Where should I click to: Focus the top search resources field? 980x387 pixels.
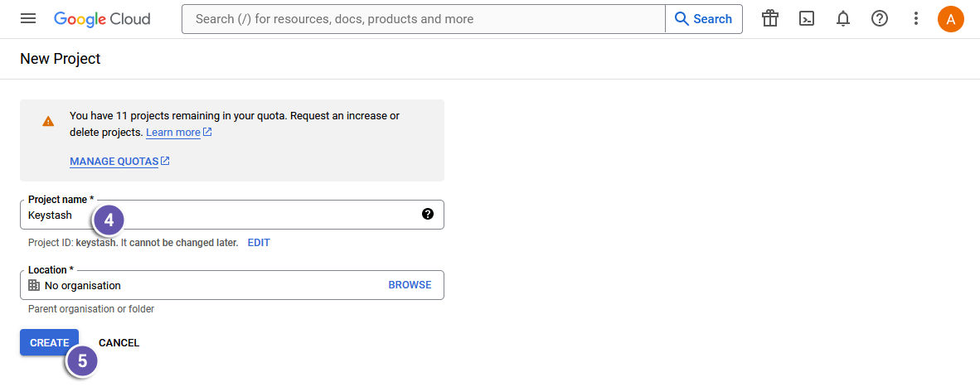pyautogui.click(x=423, y=18)
